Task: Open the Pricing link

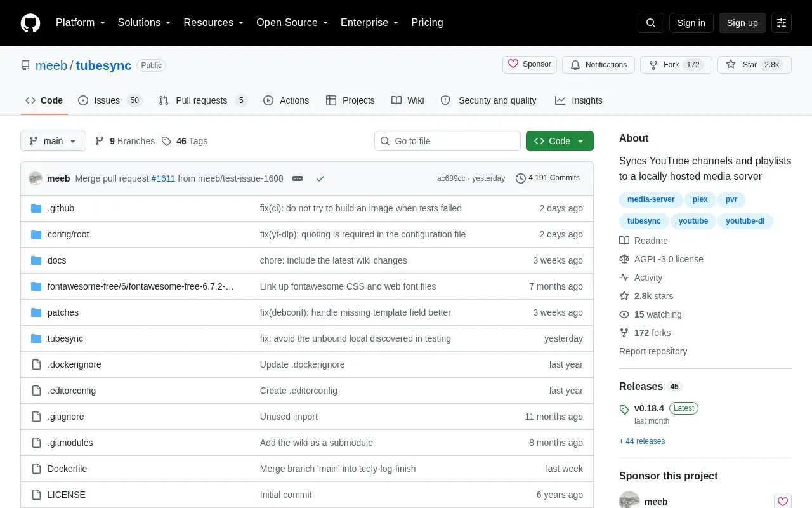Action: [427, 23]
